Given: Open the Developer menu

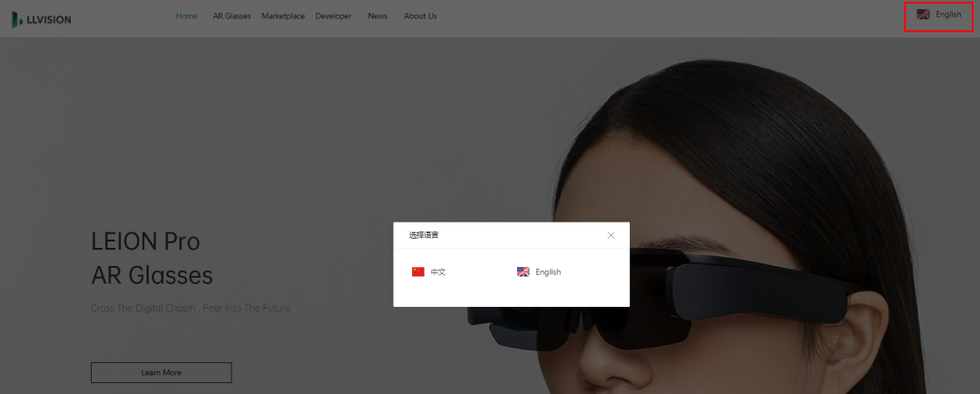Looking at the screenshot, I should pyautogui.click(x=333, y=16).
